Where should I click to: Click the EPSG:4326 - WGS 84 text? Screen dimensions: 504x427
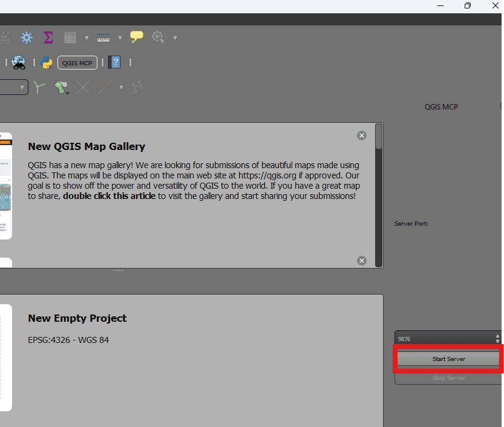click(68, 340)
